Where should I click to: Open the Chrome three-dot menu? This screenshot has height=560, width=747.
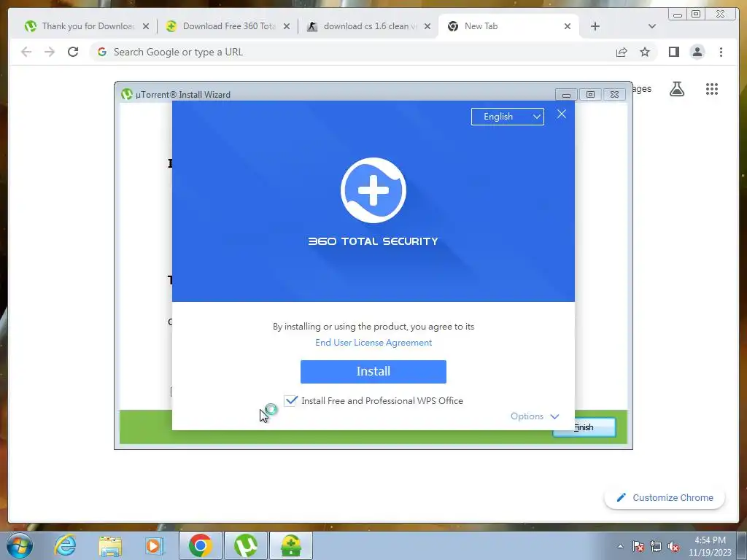(721, 52)
